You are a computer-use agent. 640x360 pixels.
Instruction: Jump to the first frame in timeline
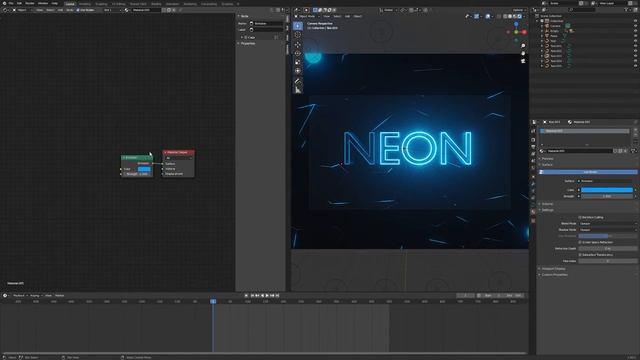[x=253, y=296]
